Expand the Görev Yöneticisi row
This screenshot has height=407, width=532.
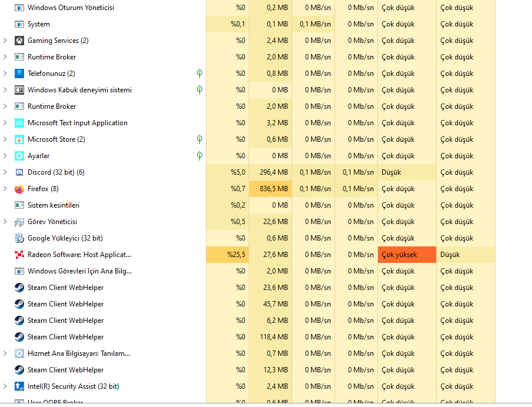click(5, 222)
